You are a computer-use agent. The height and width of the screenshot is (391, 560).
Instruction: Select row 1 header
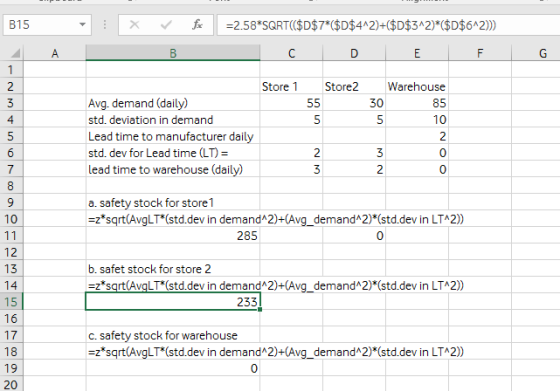tap(11, 70)
